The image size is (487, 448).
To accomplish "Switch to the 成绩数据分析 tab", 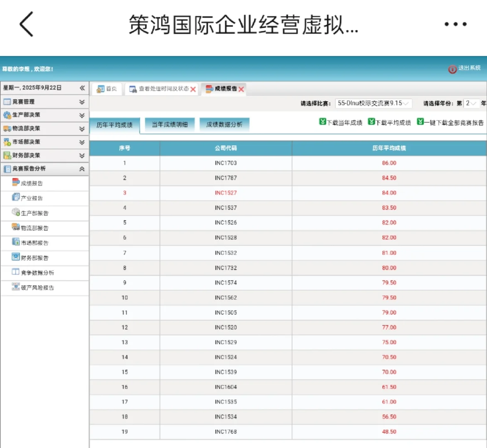I will coord(224,125).
